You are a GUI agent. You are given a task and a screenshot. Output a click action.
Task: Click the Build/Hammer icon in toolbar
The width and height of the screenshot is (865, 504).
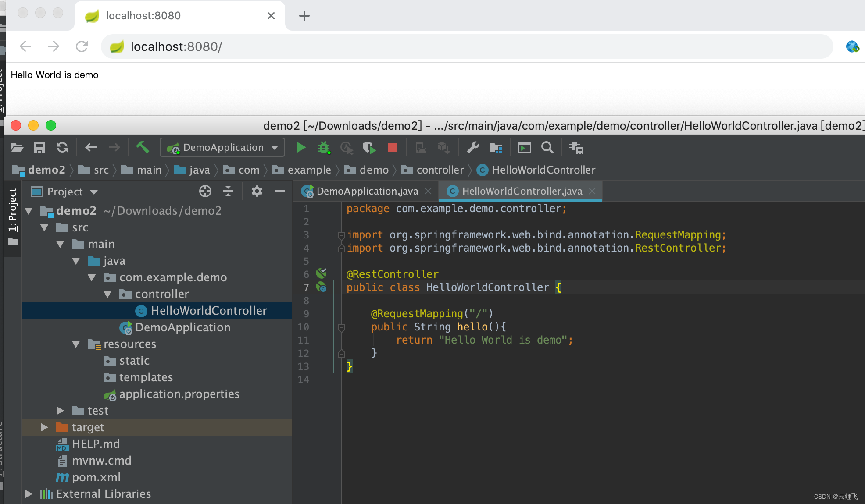point(142,148)
